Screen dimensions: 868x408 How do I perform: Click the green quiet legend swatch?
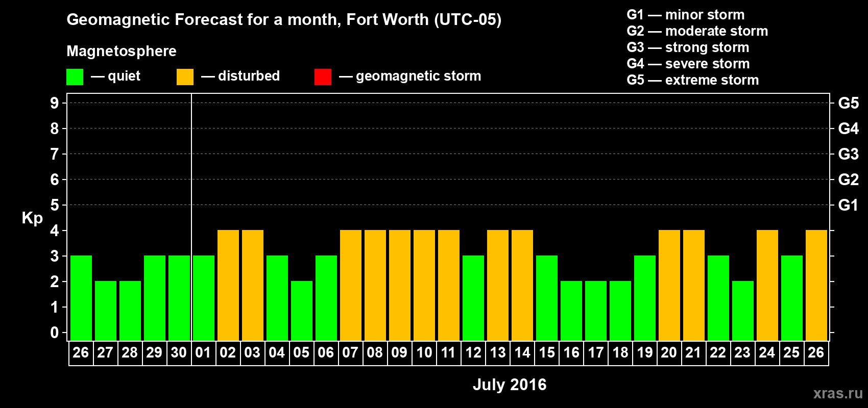(75, 77)
